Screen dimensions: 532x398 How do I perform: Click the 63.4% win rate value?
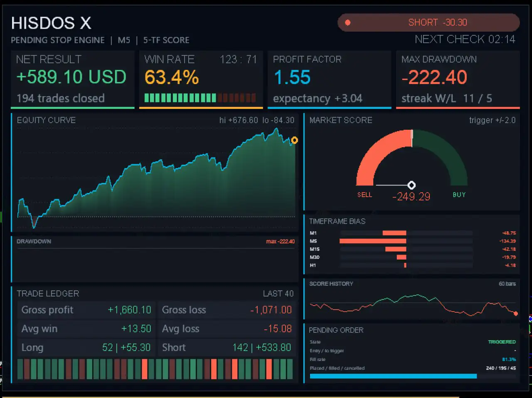pos(172,77)
